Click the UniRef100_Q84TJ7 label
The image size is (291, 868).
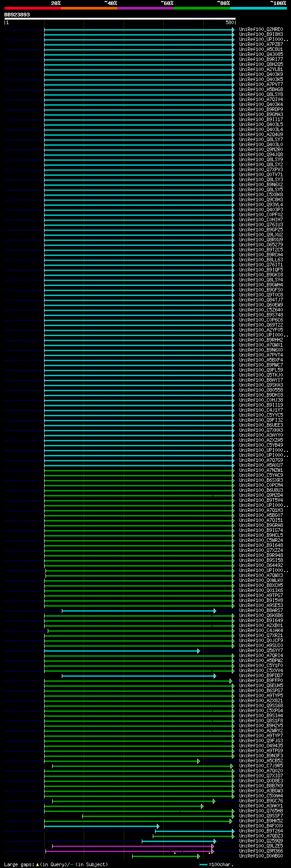(x=261, y=300)
